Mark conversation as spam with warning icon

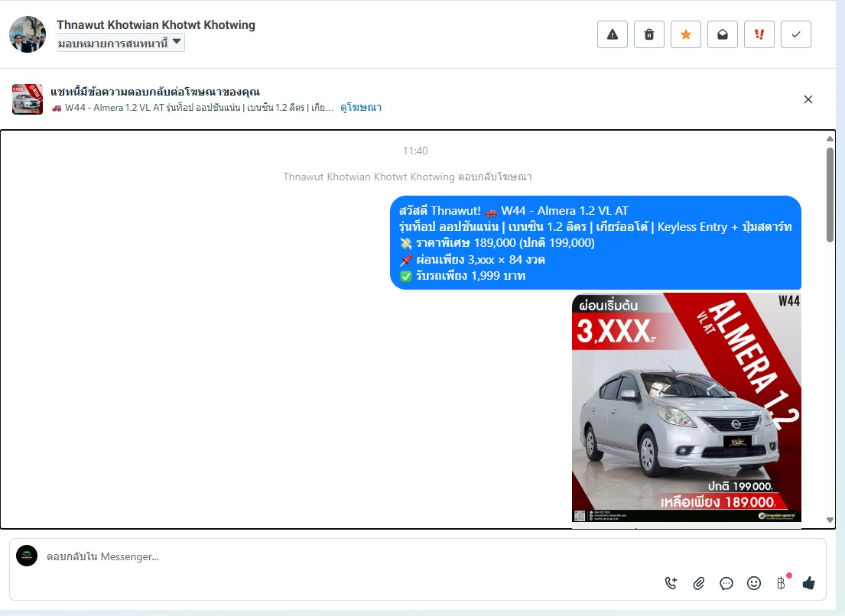613,34
